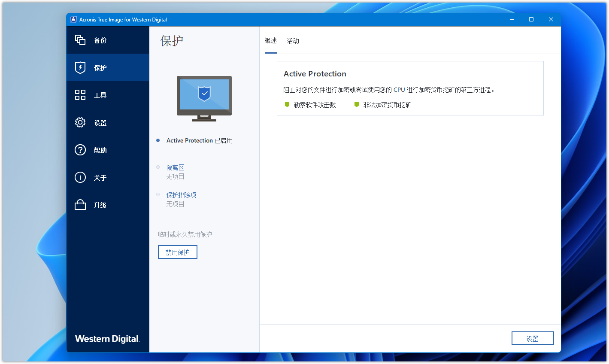
Task: Open the Settings (设置) gear icon
Action: (x=80, y=122)
